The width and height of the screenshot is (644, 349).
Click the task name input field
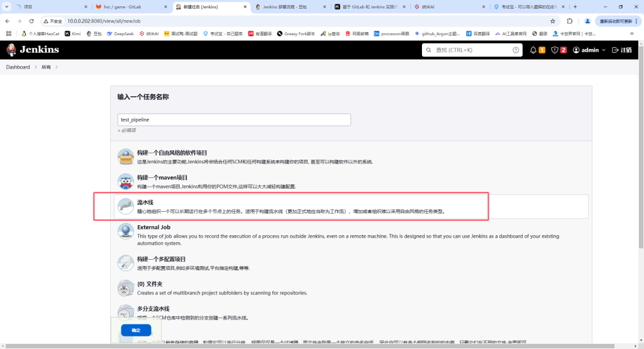(234, 119)
